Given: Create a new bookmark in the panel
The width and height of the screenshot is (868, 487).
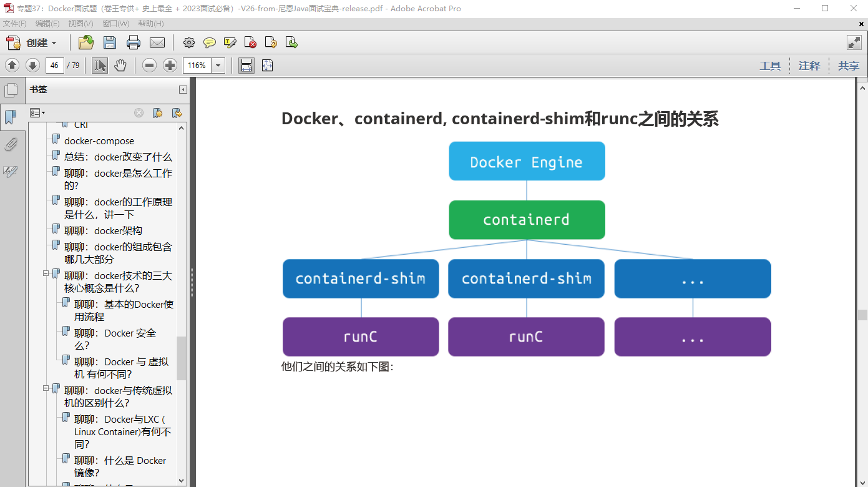Looking at the screenshot, I should 157,113.
